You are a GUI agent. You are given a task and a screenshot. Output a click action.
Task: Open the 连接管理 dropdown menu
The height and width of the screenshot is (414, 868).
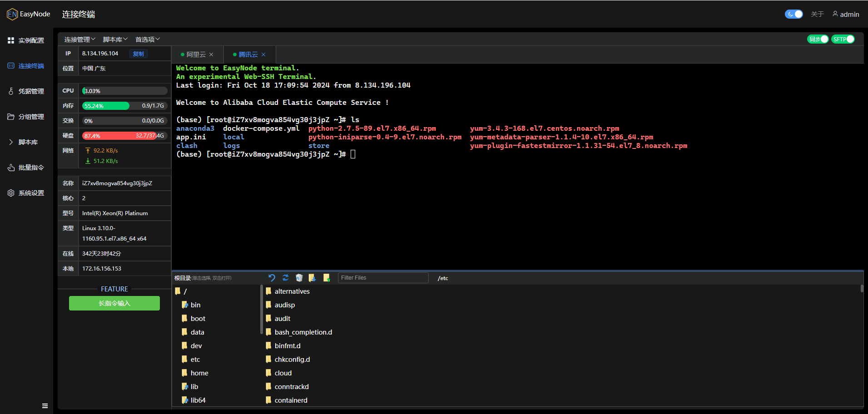[79, 39]
